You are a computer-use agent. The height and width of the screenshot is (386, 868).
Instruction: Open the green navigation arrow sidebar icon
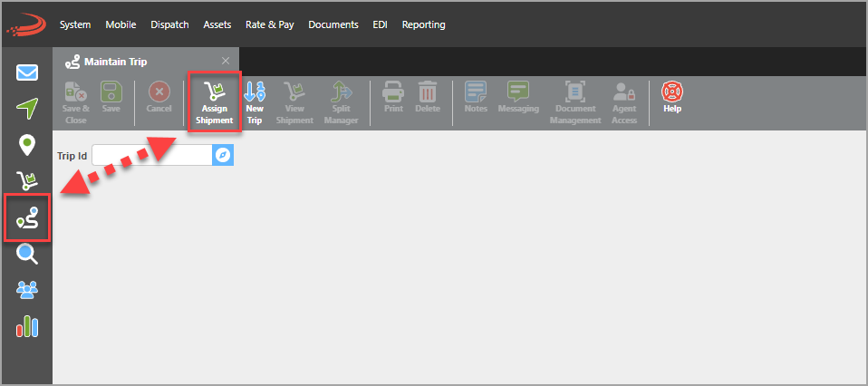27,108
